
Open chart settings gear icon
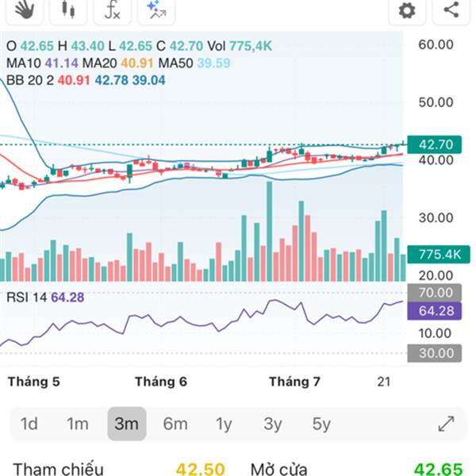click(407, 10)
